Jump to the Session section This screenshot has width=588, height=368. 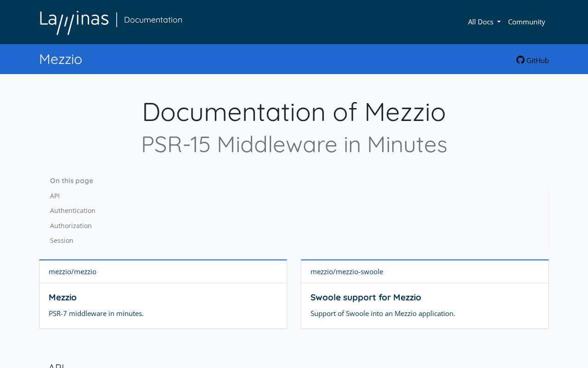point(62,241)
